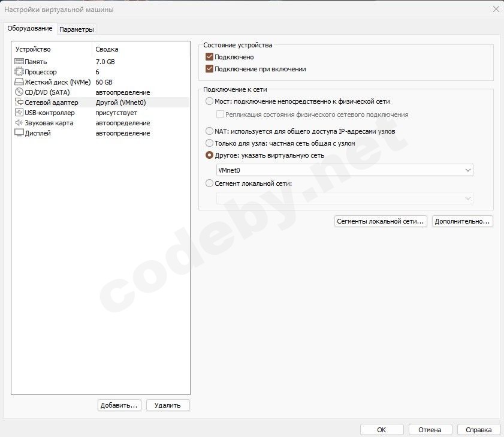Select the NAT network option
The width and height of the screenshot is (504, 437).
tap(209, 131)
